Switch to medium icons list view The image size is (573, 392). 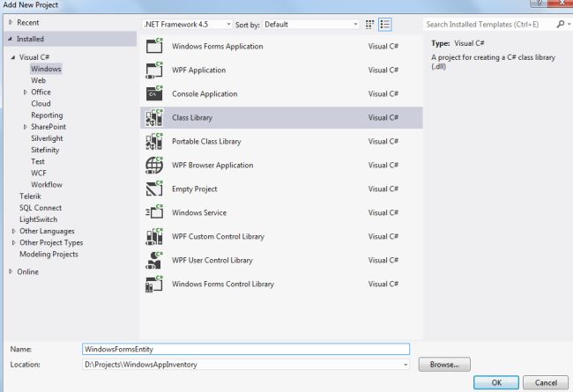tap(385, 25)
